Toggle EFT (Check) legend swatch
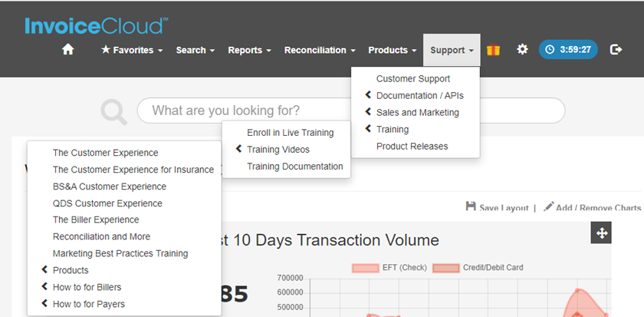 pyautogui.click(x=365, y=268)
